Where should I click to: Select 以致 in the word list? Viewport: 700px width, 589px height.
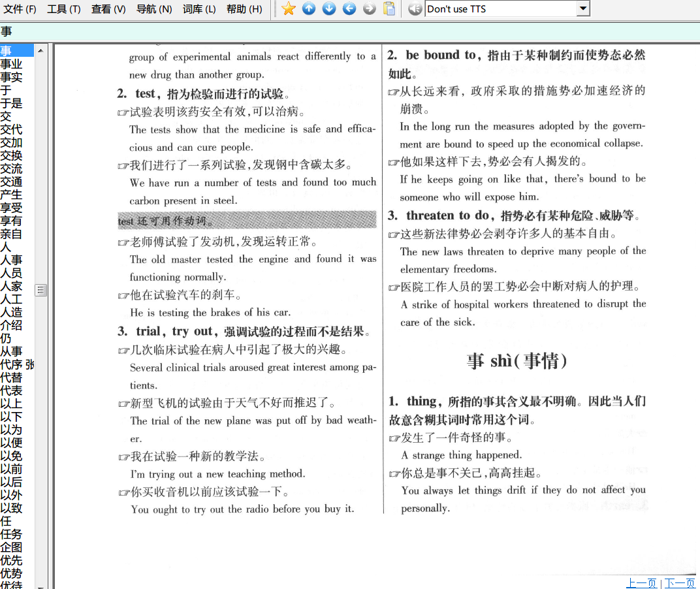click(11, 508)
